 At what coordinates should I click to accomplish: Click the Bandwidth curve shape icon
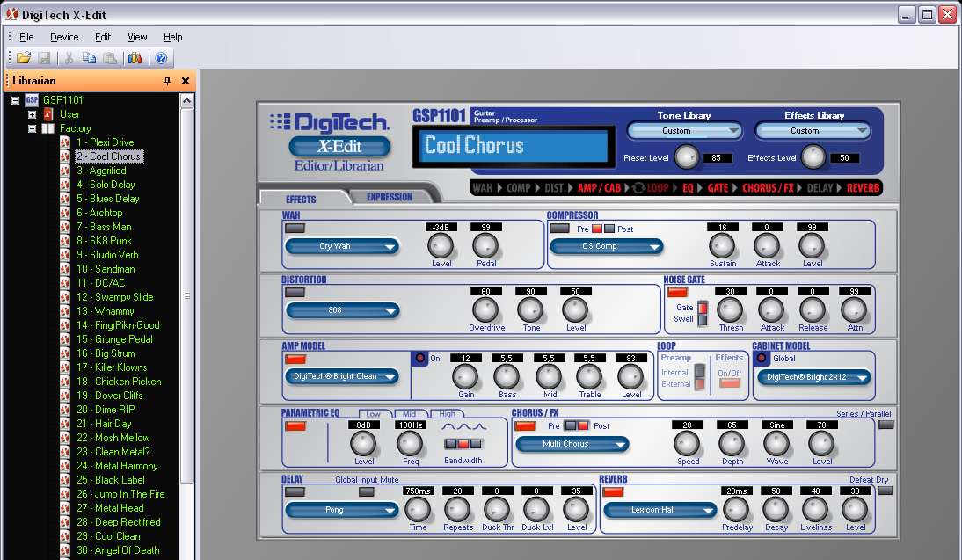click(463, 426)
